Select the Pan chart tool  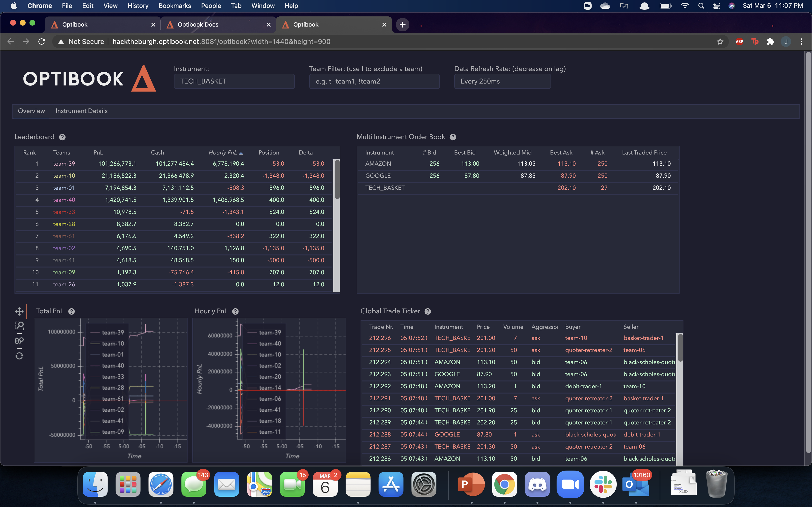click(19, 311)
